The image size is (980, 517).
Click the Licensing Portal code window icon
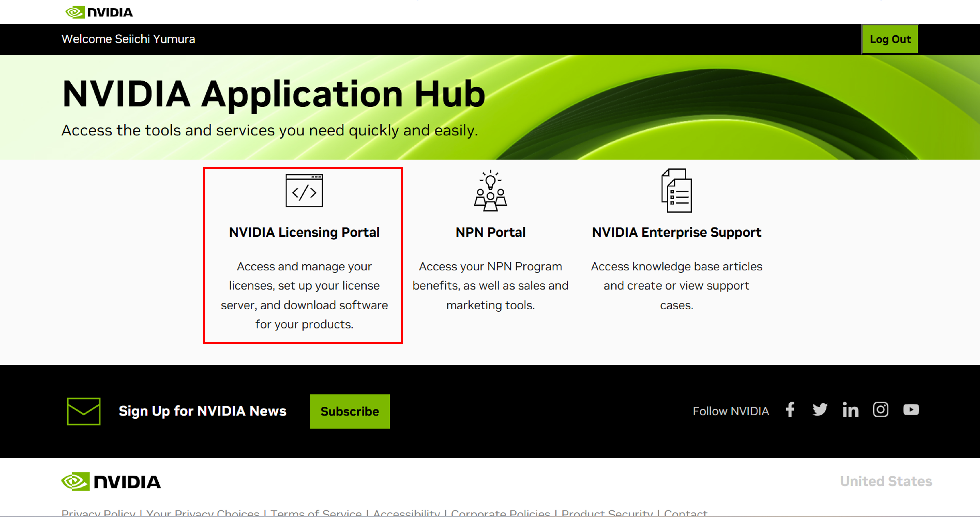click(x=304, y=190)
